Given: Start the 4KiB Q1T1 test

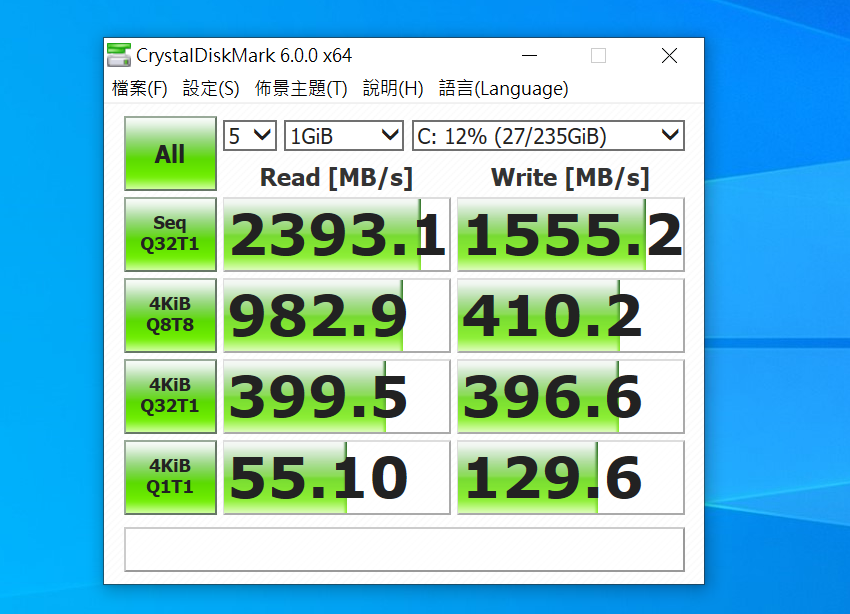Looking at the screenshot, I should coord(170,477).
